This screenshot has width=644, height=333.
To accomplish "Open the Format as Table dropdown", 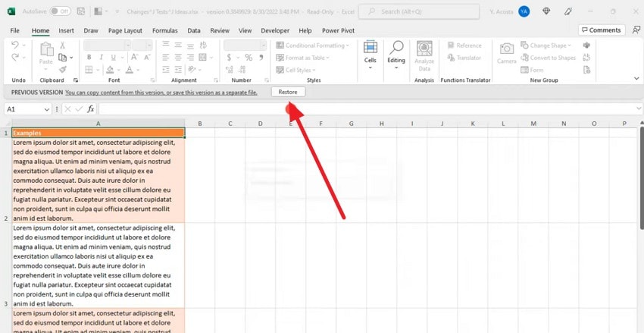I will 303,58.
